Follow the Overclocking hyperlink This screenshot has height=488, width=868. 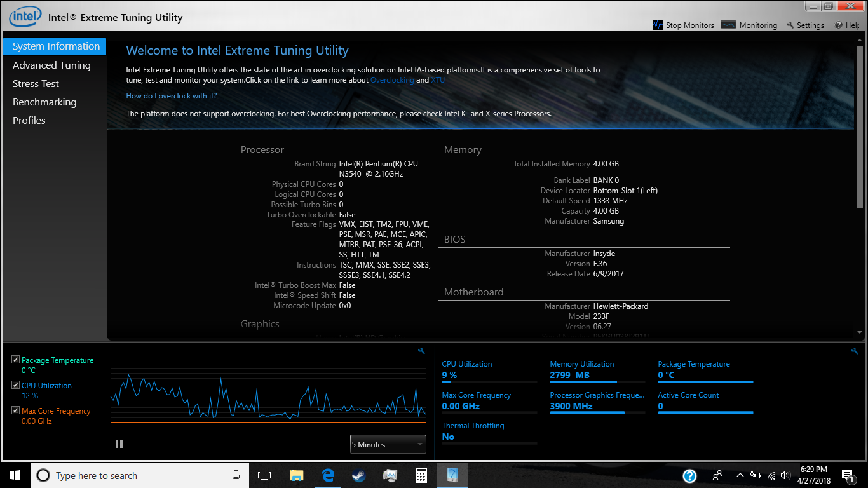pyautogui.click(x=392, y=80)
